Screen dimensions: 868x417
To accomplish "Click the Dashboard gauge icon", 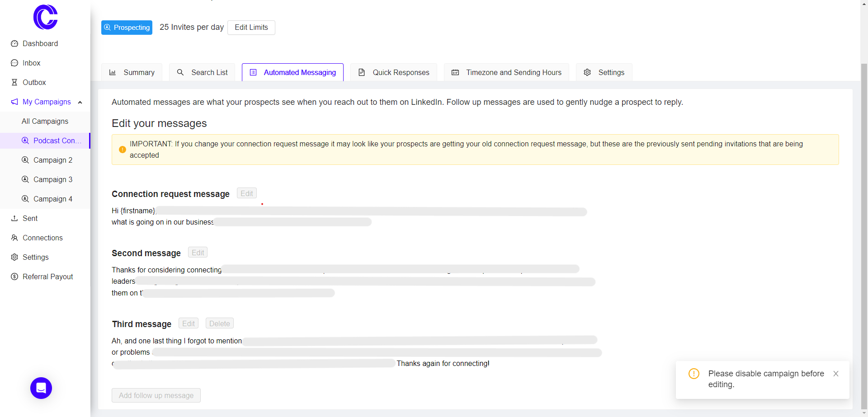I will point(14,44).
